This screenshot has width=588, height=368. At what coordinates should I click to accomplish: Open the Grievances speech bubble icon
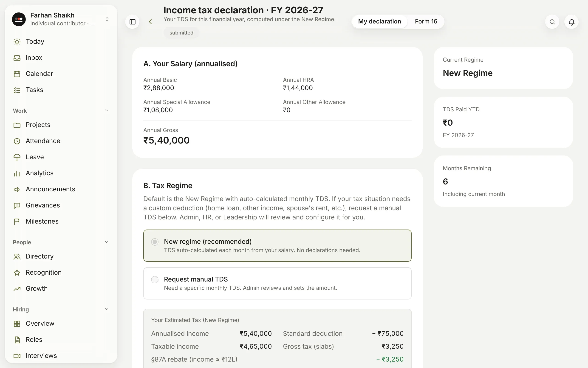(x=17, y=205)
